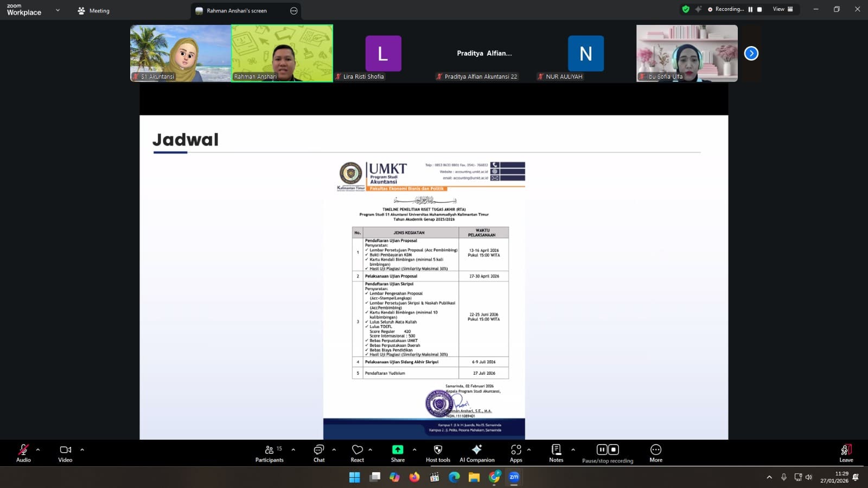Open the Notes tool

point(556,453)
